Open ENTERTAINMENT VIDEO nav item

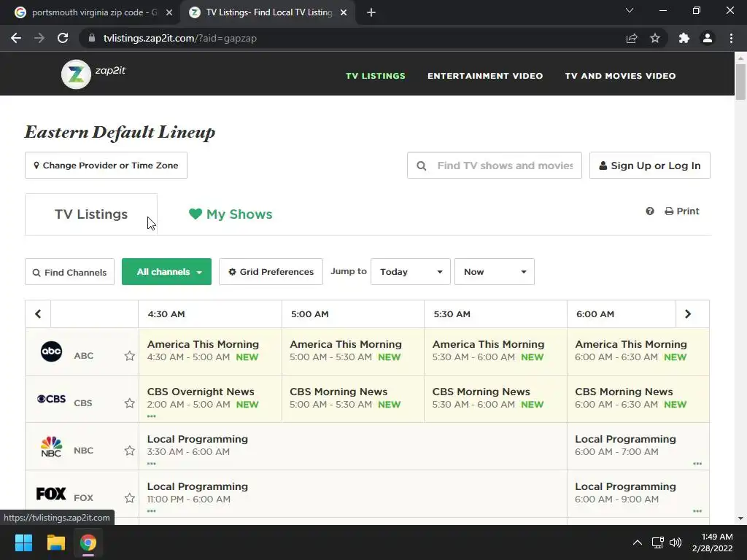(x=485, y=76)
